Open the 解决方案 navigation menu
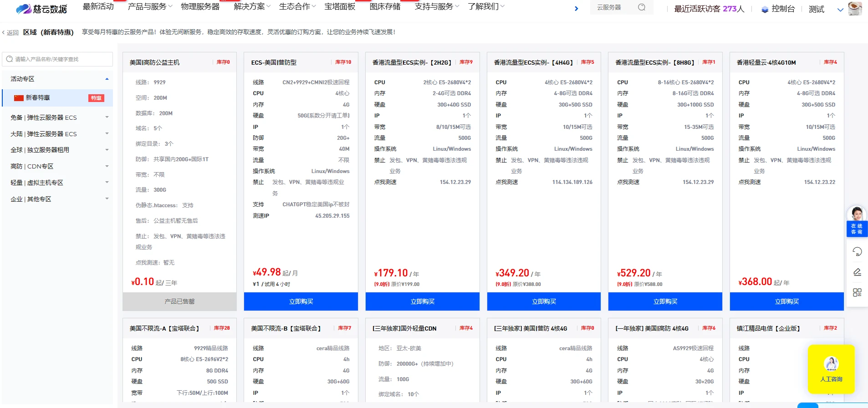This screenshot has width=868, height=408. pos(252,6)
